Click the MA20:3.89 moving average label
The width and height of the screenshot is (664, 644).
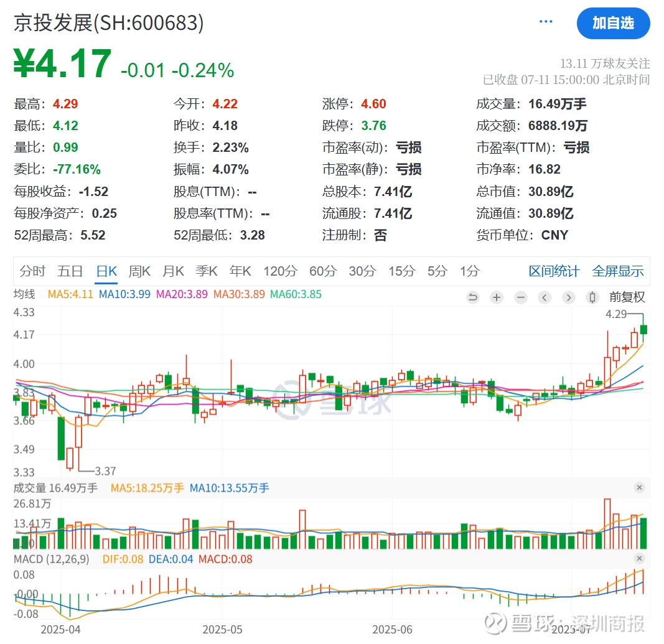click(x=182, y=294)
